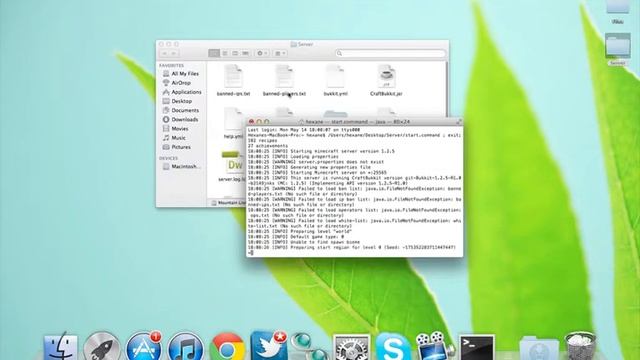Select the banned-ips.txt file

pos(233,80)
